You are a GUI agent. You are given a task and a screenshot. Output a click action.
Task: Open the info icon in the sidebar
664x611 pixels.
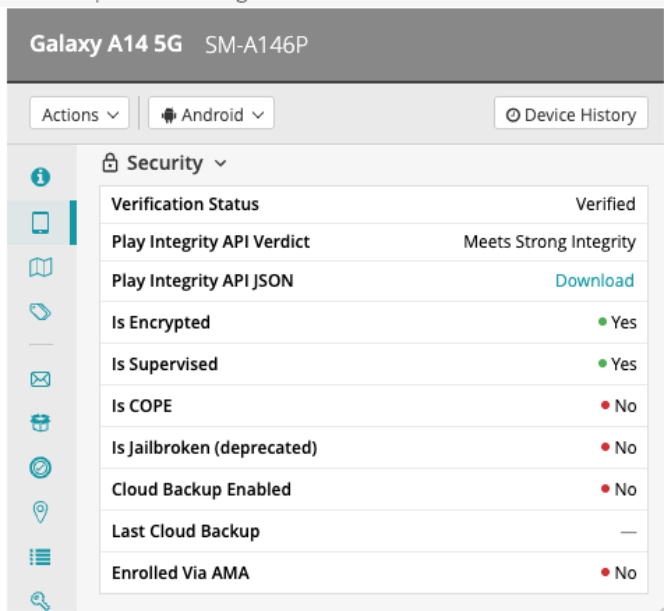[x=40, y=177]
